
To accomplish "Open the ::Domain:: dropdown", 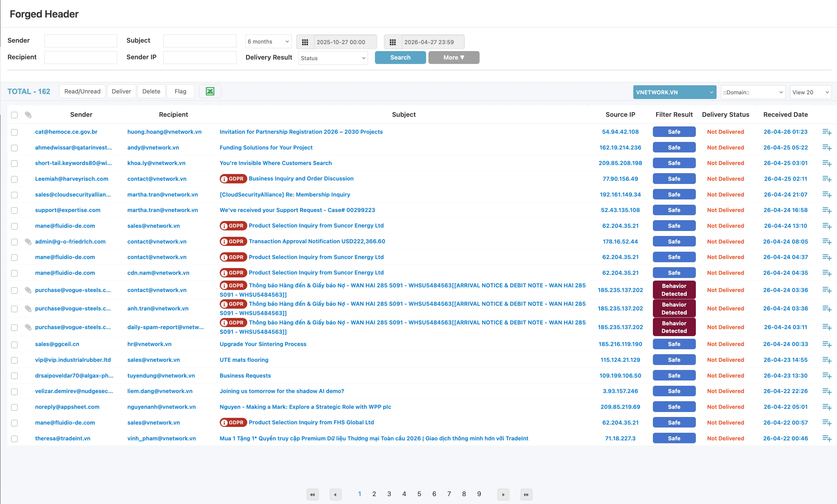I will click(x=753, y=92).
